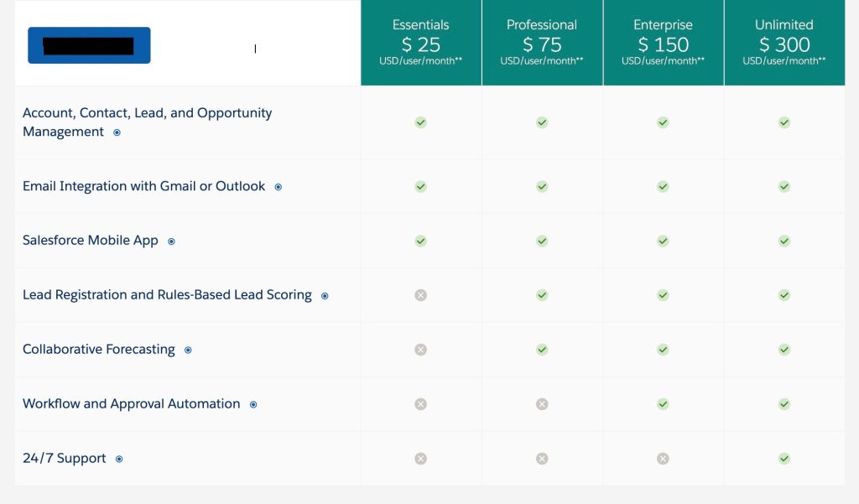Toggle the Enterprise check for Workflow and Approval Automation

click(x=663, y=403)
